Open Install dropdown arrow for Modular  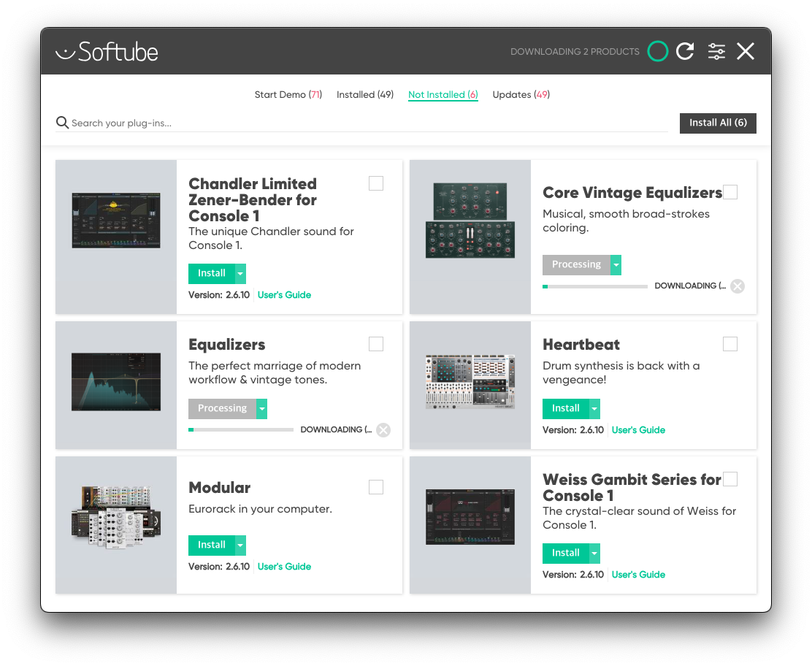point(240,546)
